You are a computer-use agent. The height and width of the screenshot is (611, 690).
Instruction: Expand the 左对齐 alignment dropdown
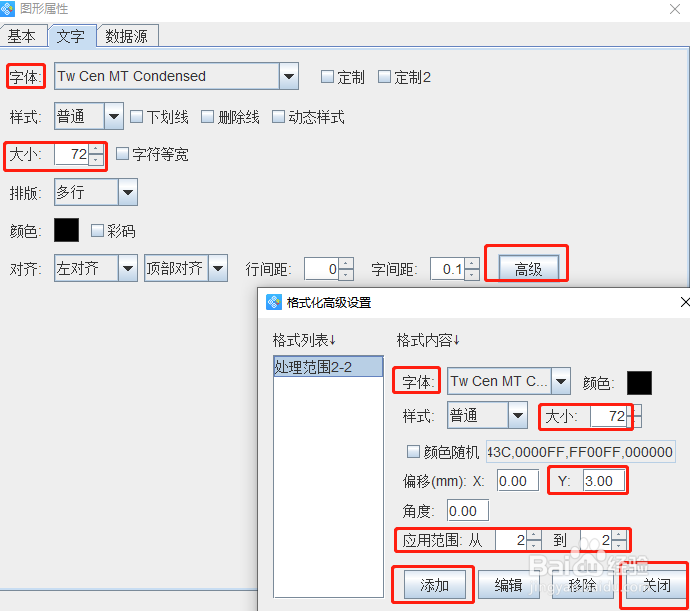(x=128, y=268)
